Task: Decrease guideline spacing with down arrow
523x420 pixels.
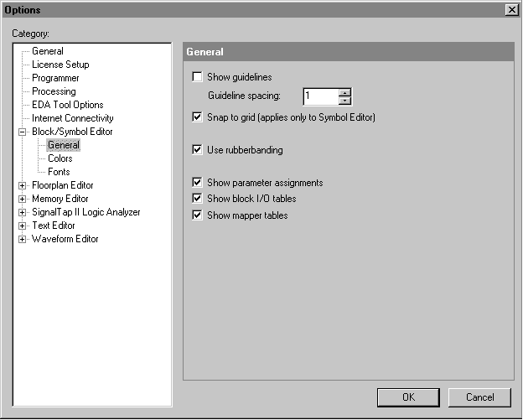Action: coord(344,101)
